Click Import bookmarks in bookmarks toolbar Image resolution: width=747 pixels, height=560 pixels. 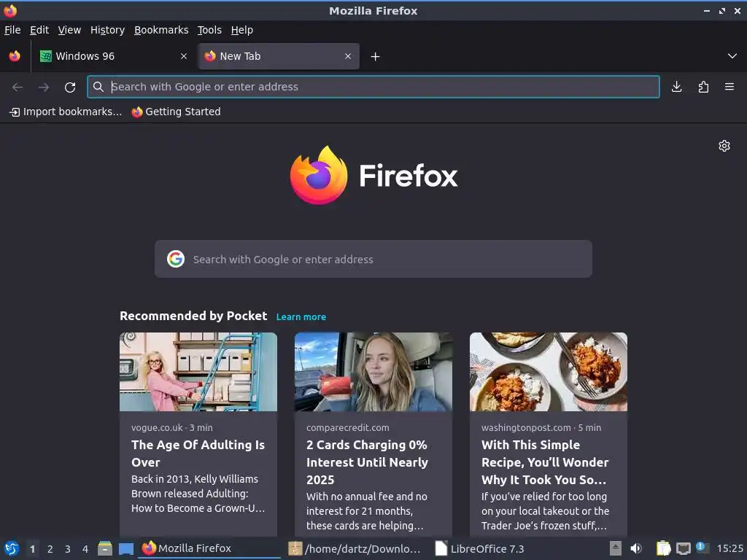tap(66, 112)
